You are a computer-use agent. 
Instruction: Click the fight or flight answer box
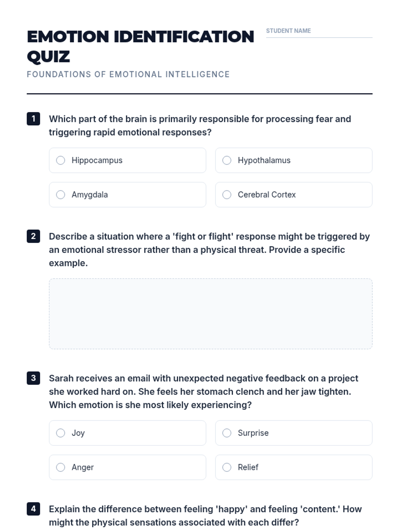click(210, 314)
